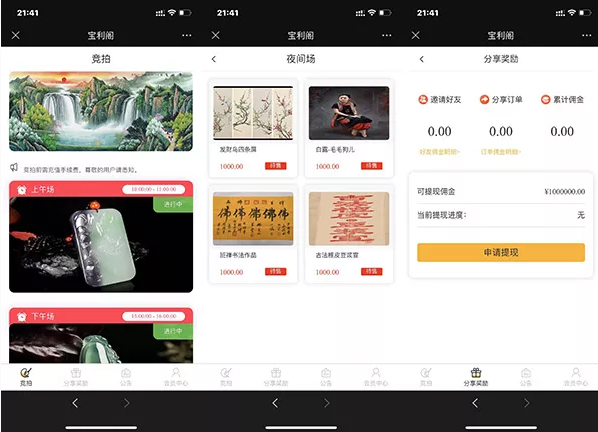The width and height of the screenshot is (598, 432).
Task: Tap the landscape waterfall banner image
Action: [x=101, y=111]
